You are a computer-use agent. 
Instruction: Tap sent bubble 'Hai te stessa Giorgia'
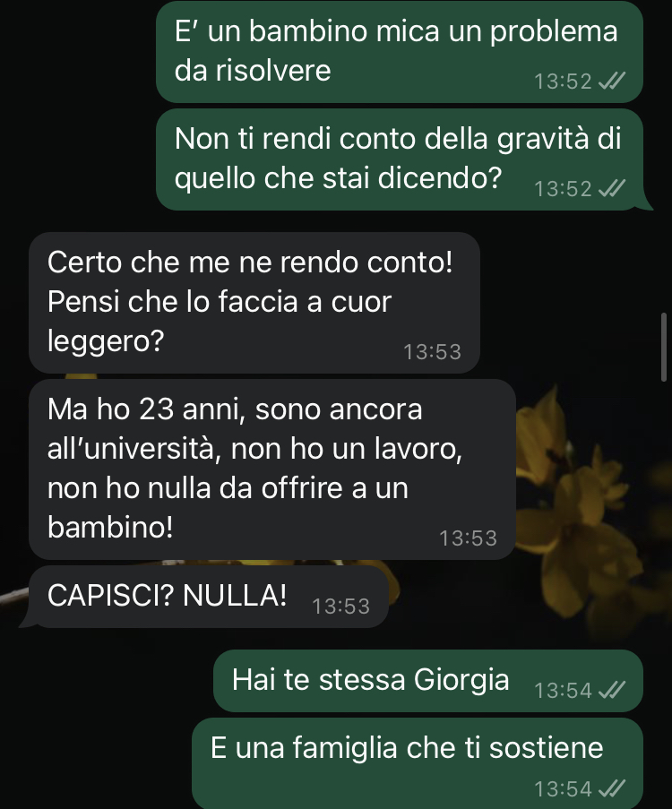[x=428, y=681]
